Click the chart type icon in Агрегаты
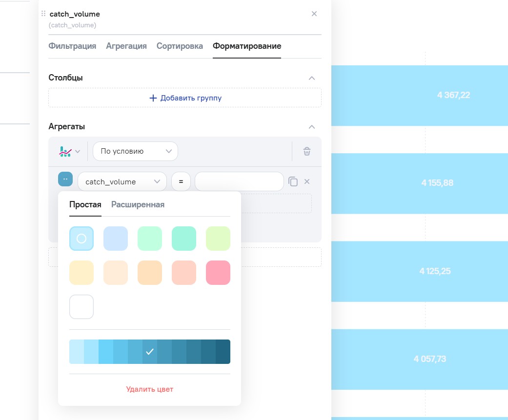Image resolution: width=508 pixels, height=420 pixels. 69,151
